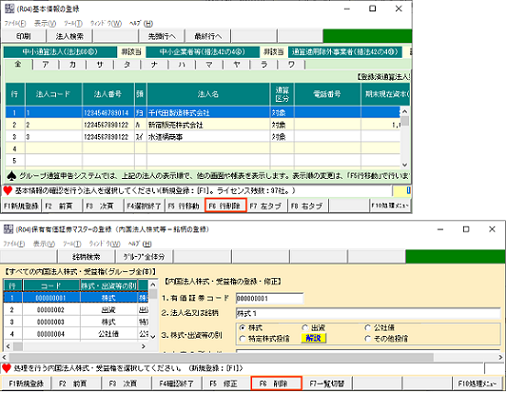Click the F4確認終了 function button
507x393 pixels.
(176, 384)
